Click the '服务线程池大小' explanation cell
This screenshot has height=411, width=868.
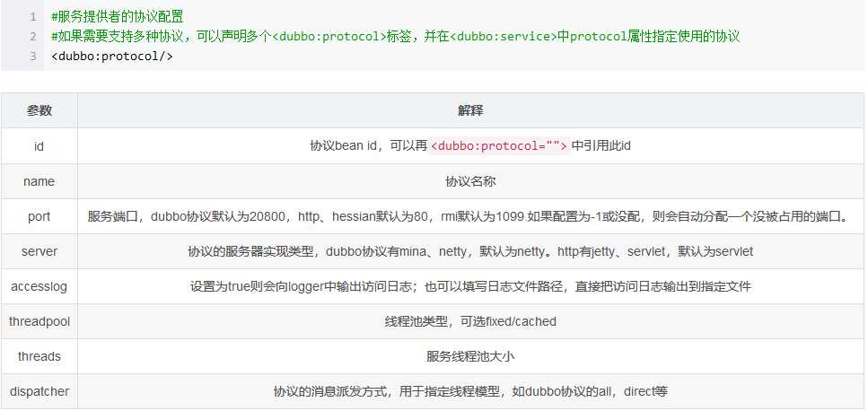(470, 356)
